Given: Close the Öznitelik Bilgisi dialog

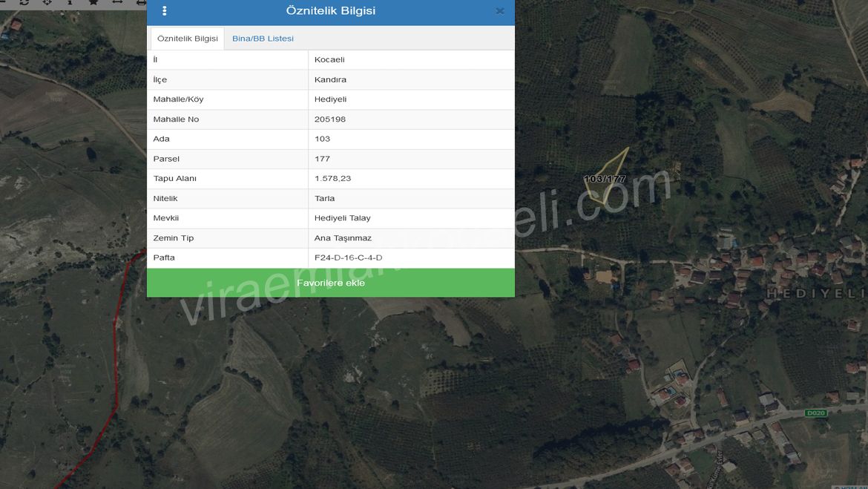Looking at the screenshot, I should pyautogui.click(x=500, y=11).
